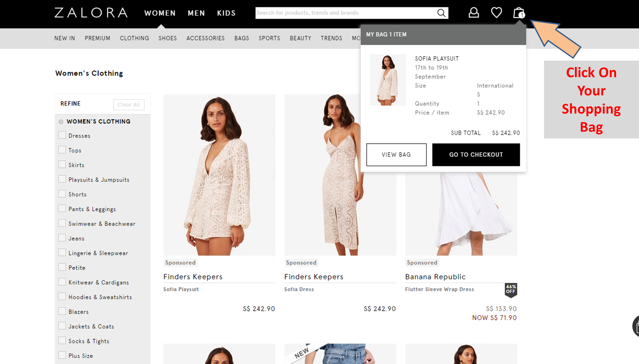Open the SOFIA PLAYSUIT bag item title
Image resolution: width=639 pixels, height=364 pixels.
pos(437,58)
